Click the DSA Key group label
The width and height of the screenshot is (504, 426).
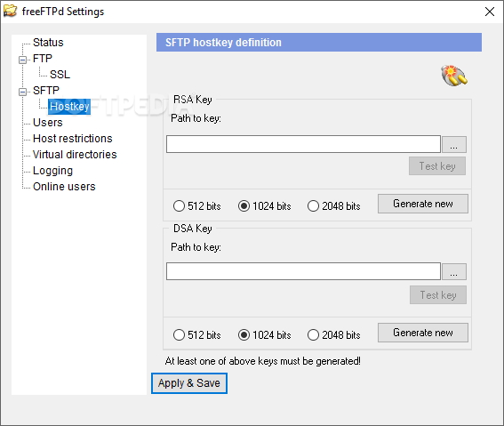click(x=193, y=229)
